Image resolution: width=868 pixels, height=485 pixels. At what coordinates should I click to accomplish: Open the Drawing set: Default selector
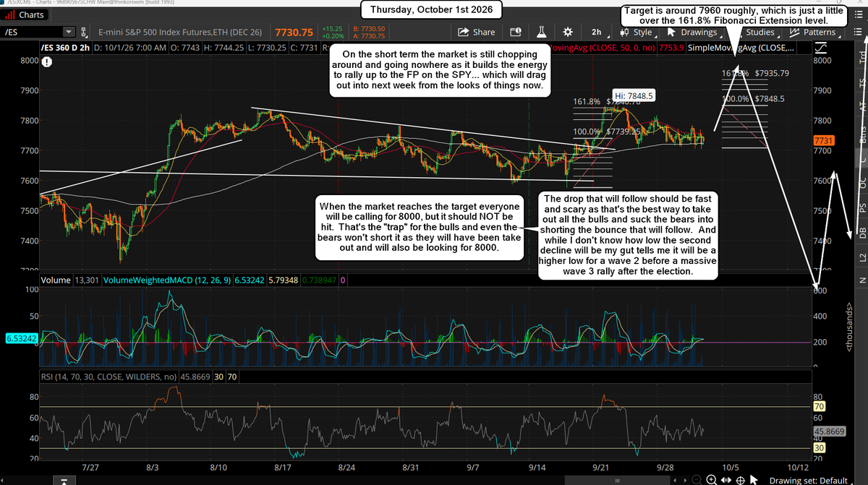[809, 480]
